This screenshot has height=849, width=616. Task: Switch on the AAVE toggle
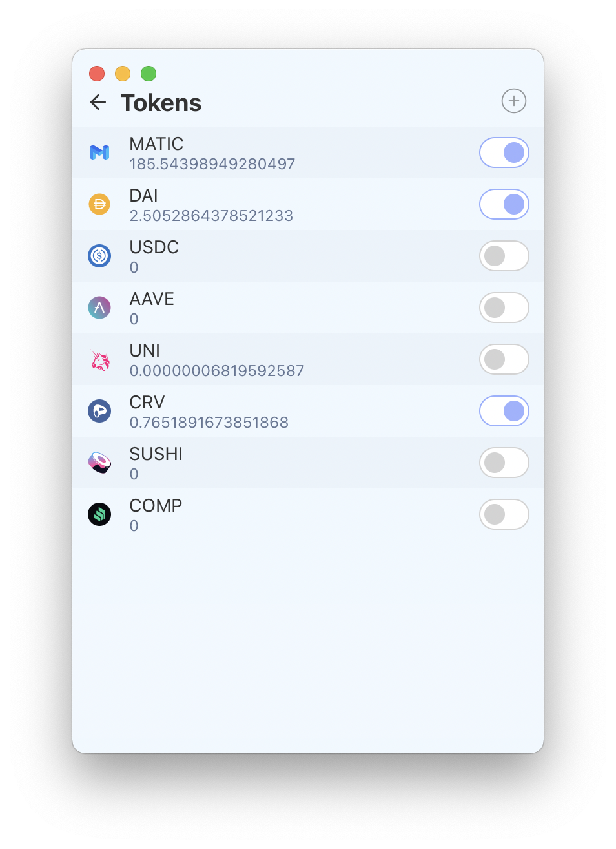[x=504, y=308]
